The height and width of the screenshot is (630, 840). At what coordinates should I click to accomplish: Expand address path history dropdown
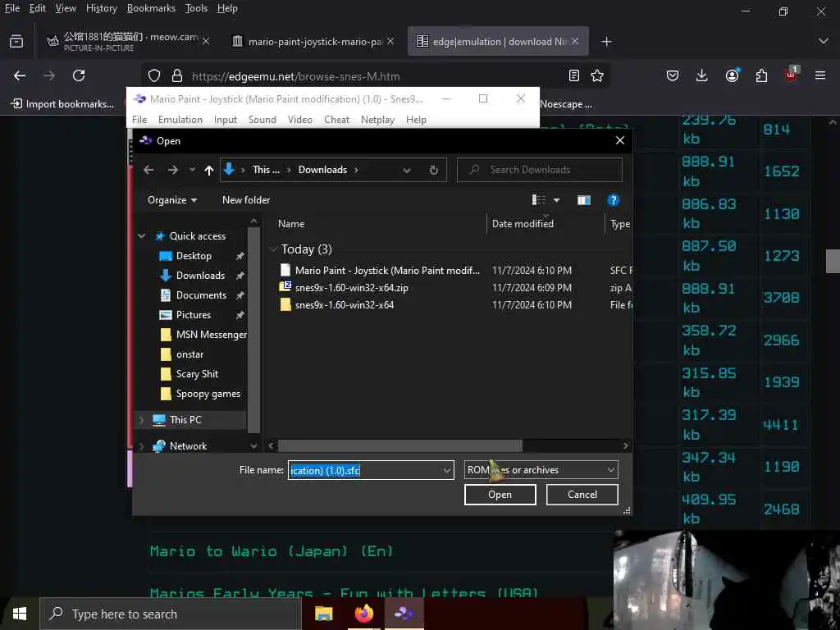407,171
